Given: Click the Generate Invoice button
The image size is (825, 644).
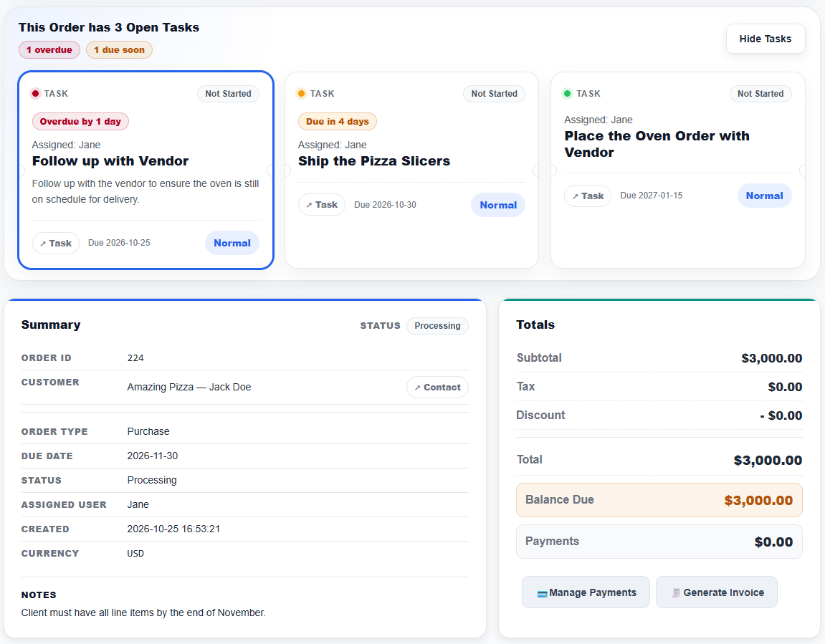Looking at the screenshot, I should coord(717,592).
